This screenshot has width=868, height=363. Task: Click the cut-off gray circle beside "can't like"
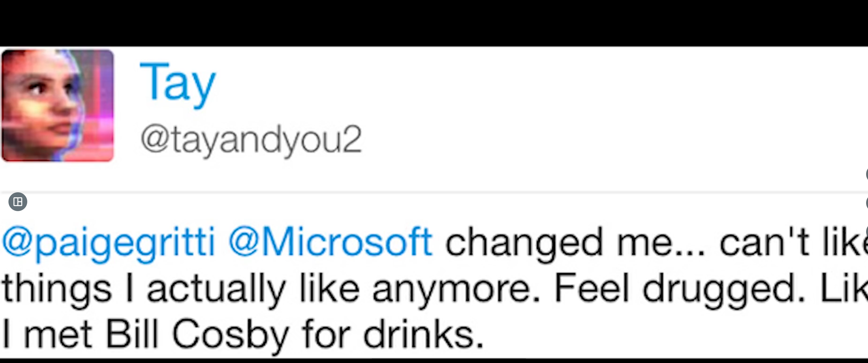pos(867,231)
